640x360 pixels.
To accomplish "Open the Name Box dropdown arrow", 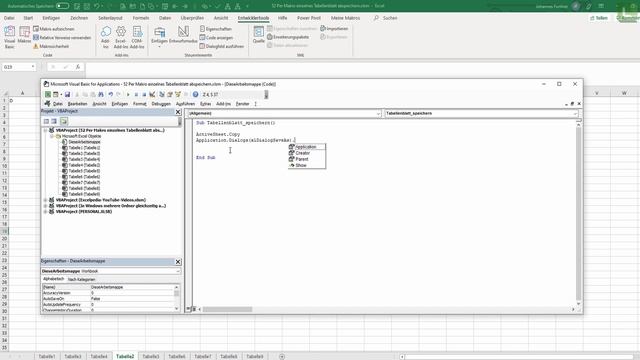I will pos(33,67).
